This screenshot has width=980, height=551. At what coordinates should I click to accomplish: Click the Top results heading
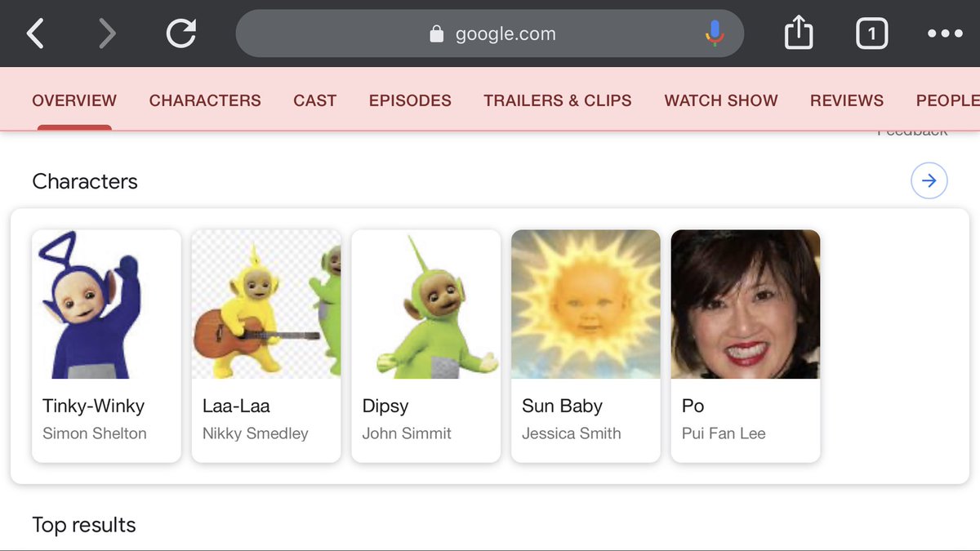point(84,525)
